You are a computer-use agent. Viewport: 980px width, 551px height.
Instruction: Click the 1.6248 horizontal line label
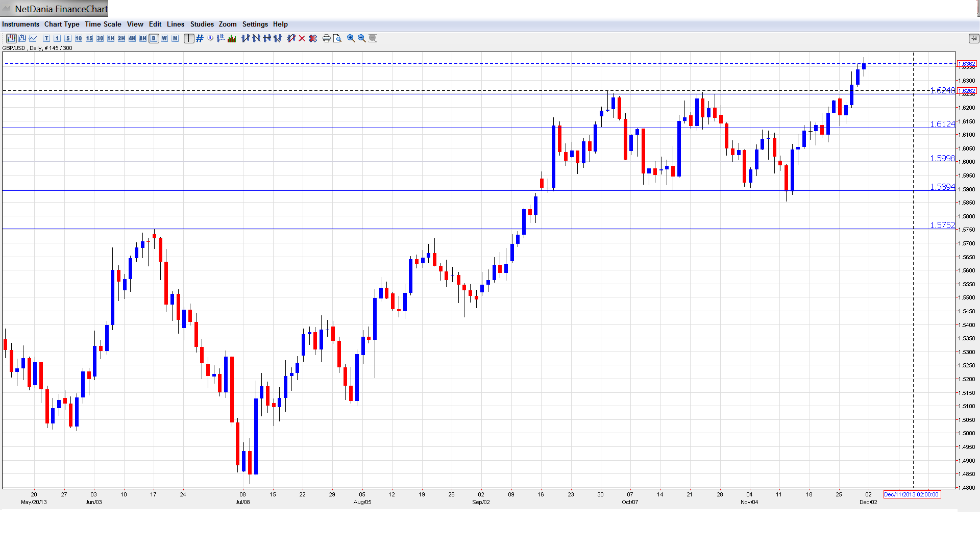[x=942, y=90]
